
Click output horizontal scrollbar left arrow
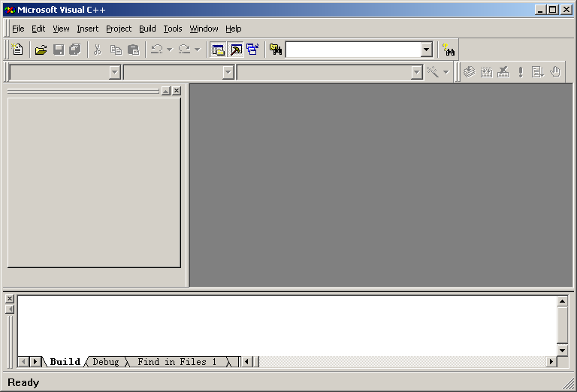[246, 362]
